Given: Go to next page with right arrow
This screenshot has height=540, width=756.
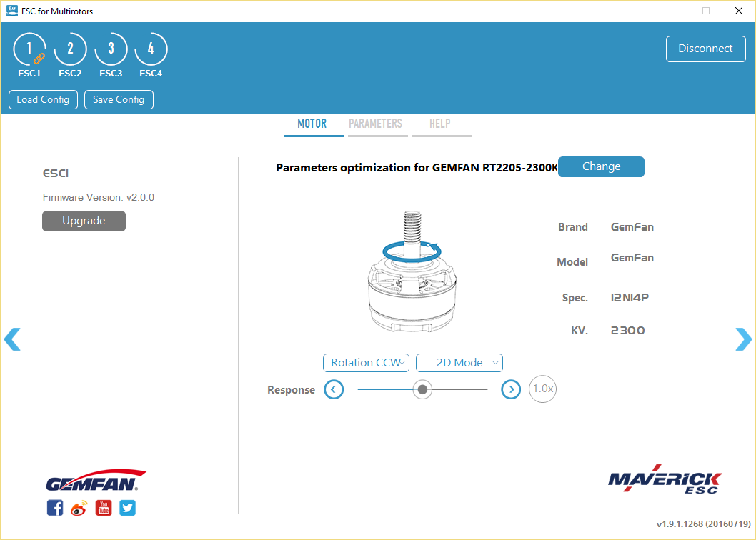Looking at the screenshot, I should pos(743,339).
